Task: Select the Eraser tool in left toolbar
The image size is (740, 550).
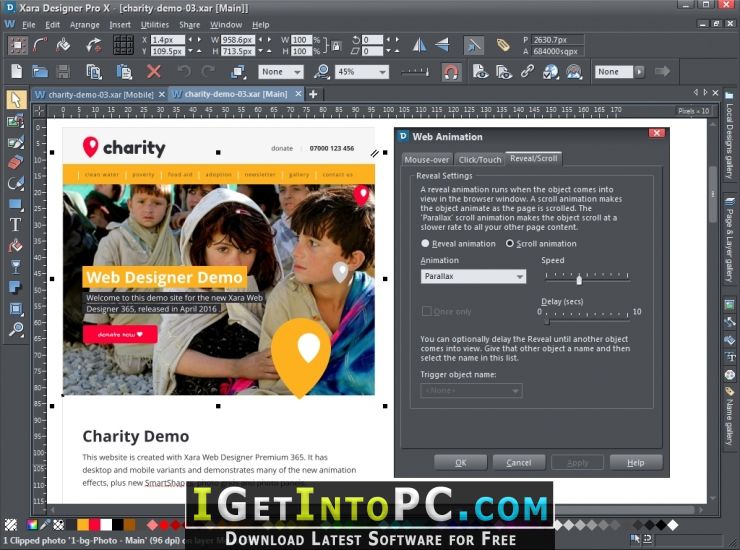Action: pos(16,162)
